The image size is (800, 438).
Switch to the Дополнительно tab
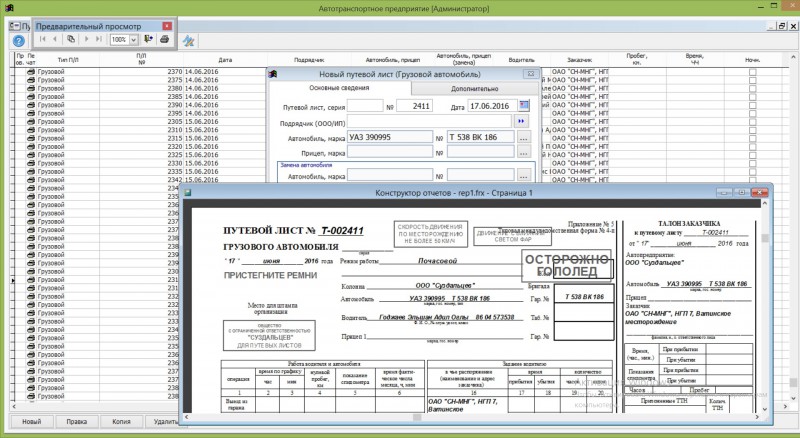[474, 89]
